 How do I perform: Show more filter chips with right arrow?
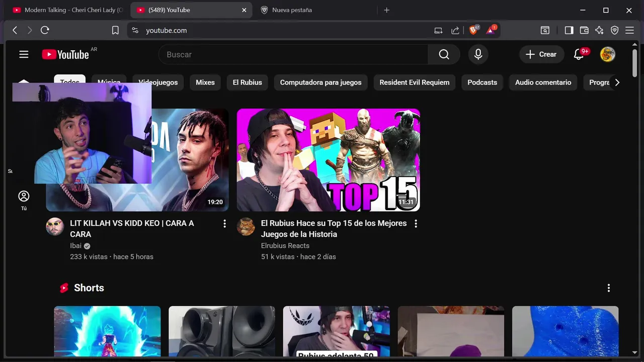(617, 82)
